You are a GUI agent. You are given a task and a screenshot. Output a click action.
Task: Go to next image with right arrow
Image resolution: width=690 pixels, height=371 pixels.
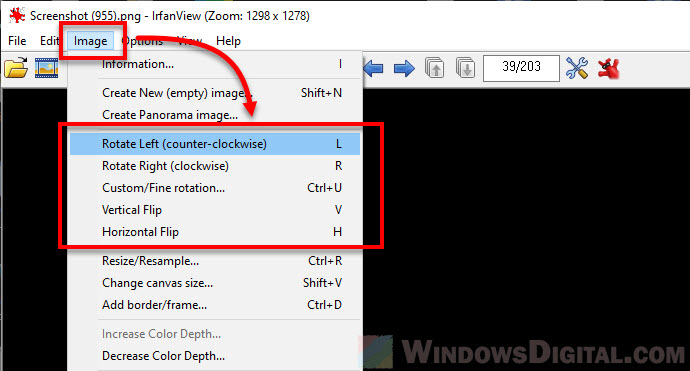pos(404,68)
